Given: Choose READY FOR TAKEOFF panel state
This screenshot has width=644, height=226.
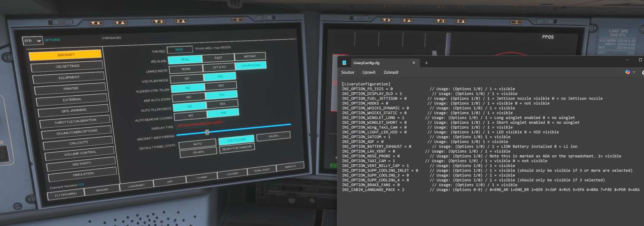Looking at the screenshot, I should (x=237, y=148).
